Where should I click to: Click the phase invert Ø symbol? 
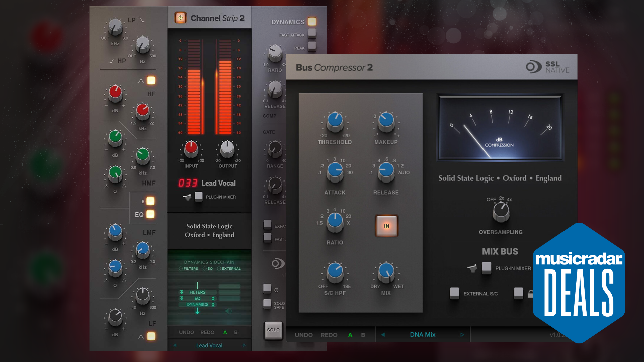click(x=276, y=290)
